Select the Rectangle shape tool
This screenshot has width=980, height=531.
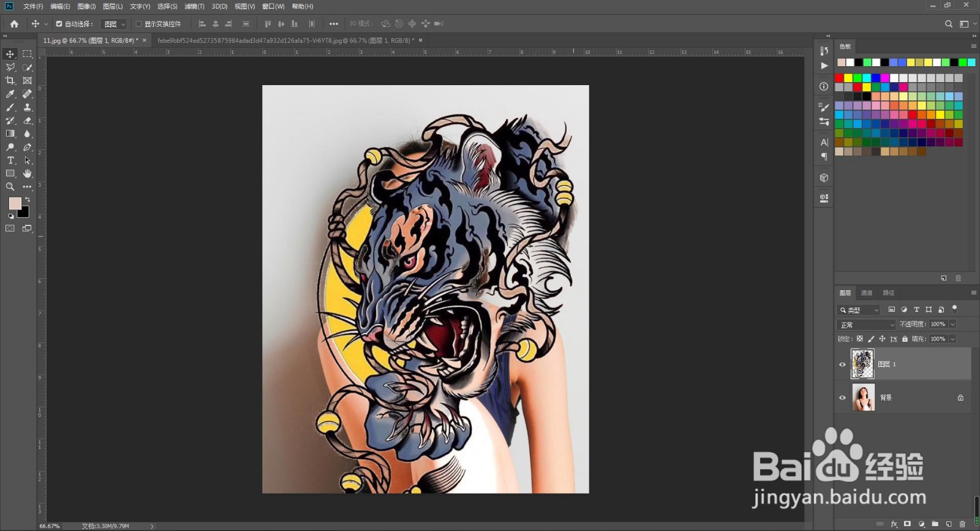click(x=10, y=173)
